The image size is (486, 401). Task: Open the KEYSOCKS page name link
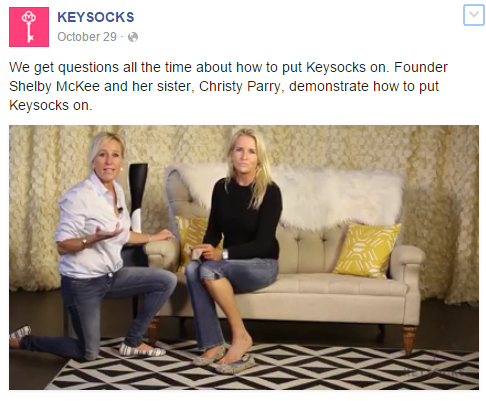96,17
